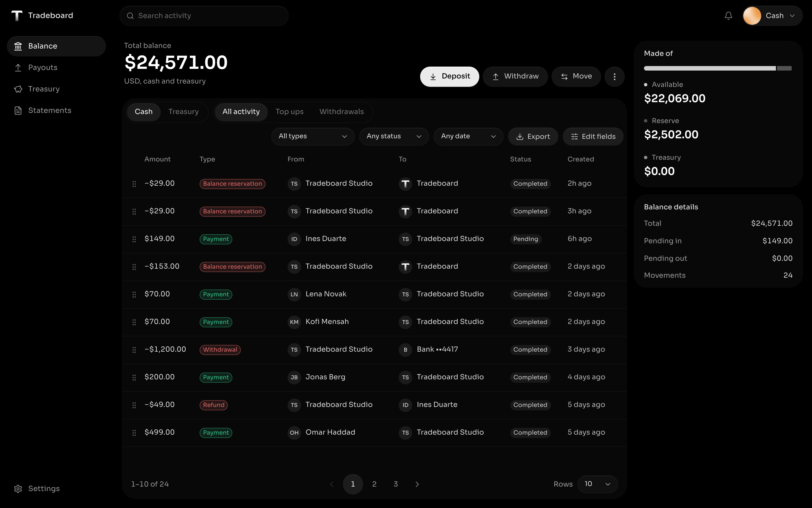Open the more options kebab menu
Image resolution: width=812 pixels, height=508 pixels.
coord(614,76)
